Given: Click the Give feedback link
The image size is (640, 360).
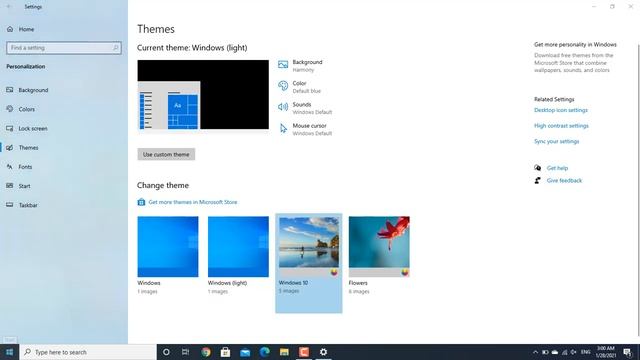Looking at the screenshot, I should [564, 180].
